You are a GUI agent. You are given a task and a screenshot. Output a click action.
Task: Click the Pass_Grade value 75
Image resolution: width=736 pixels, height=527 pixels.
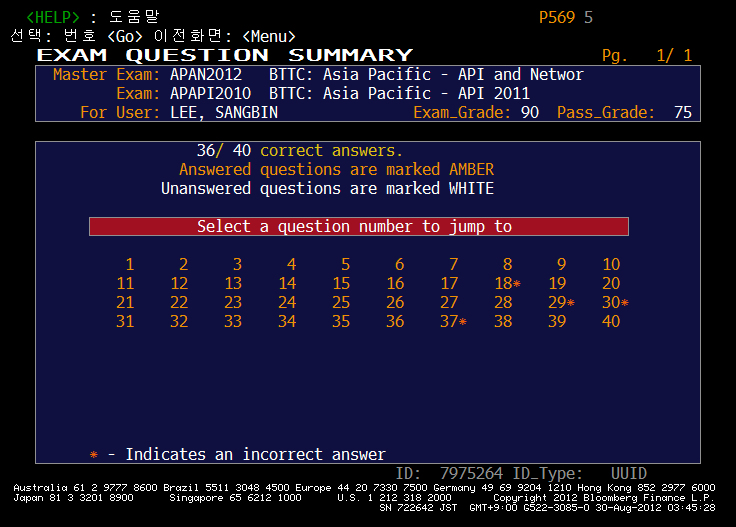[x=683, y=113]
